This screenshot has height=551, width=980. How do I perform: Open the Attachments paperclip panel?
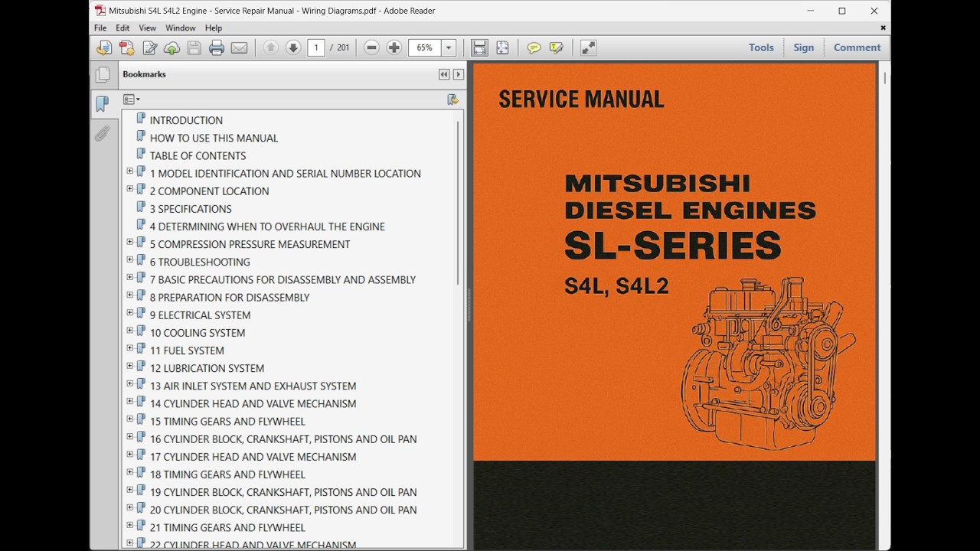(102, 134)
